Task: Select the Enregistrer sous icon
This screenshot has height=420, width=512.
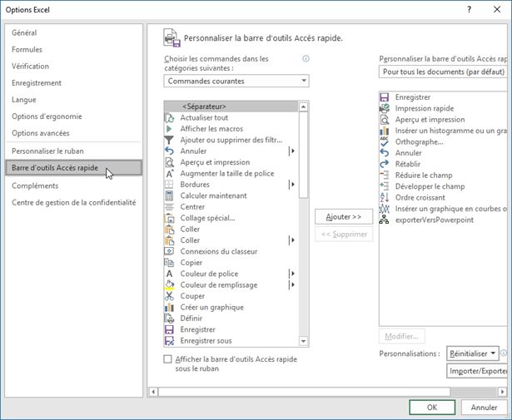Action: tap(169, 341)
